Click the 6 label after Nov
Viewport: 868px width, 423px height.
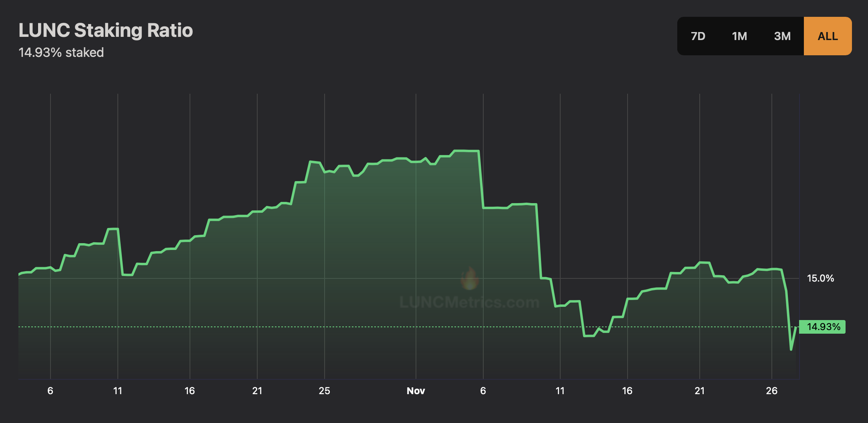click(483, 391)
